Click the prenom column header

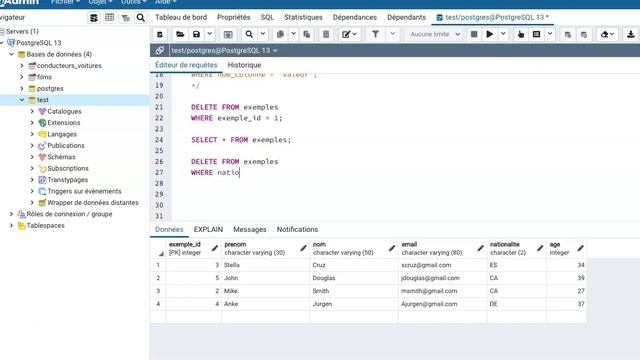[x=265, y=248]
